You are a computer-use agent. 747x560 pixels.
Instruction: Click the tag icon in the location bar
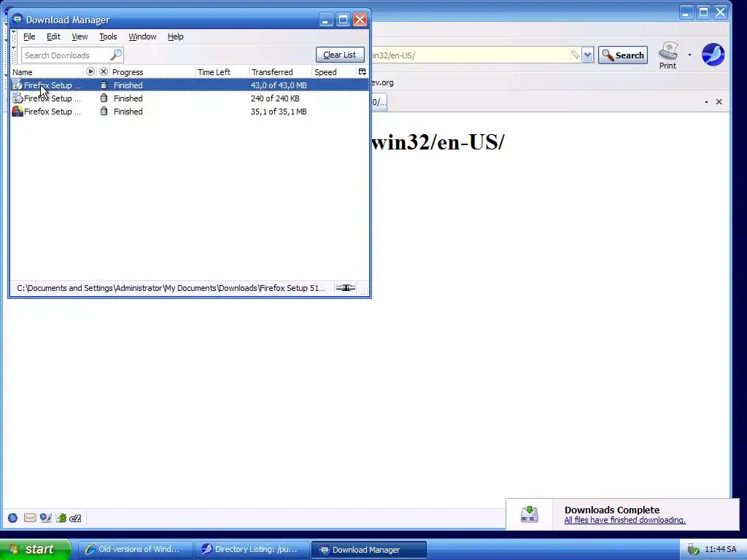(x=575, y=55)
